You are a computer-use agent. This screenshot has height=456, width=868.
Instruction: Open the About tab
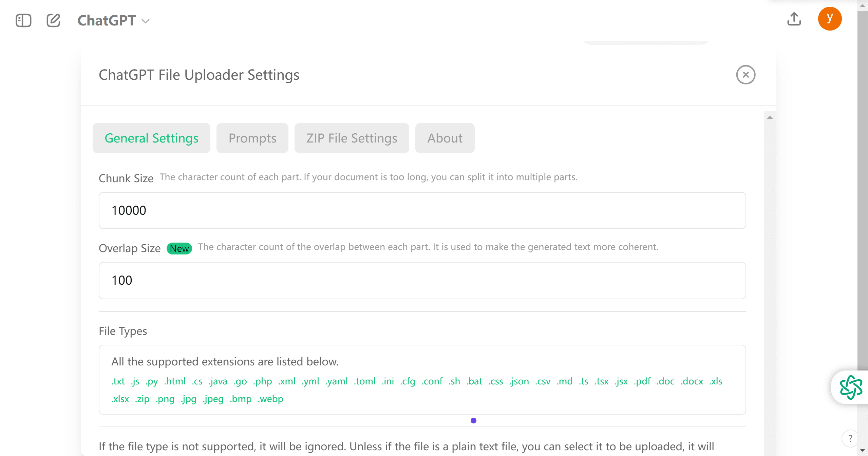tap(445, 138)
